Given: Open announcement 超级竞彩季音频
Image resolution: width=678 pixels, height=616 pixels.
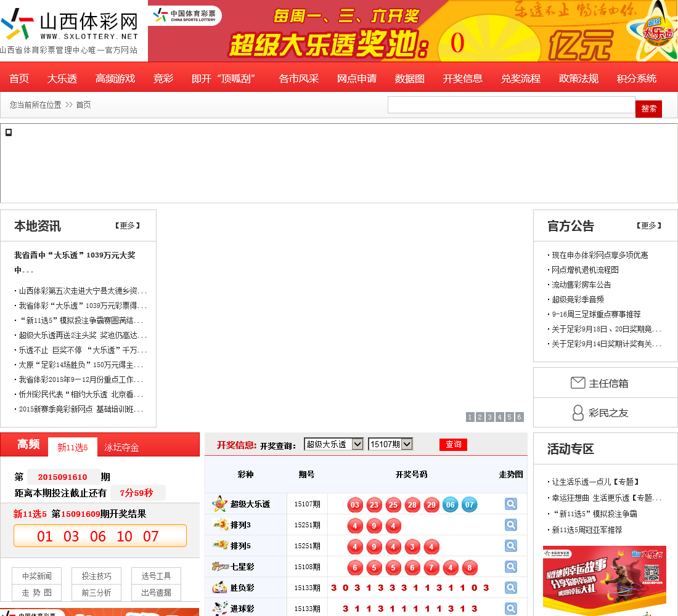Looking at the screenshot, I should click(578, 299).
